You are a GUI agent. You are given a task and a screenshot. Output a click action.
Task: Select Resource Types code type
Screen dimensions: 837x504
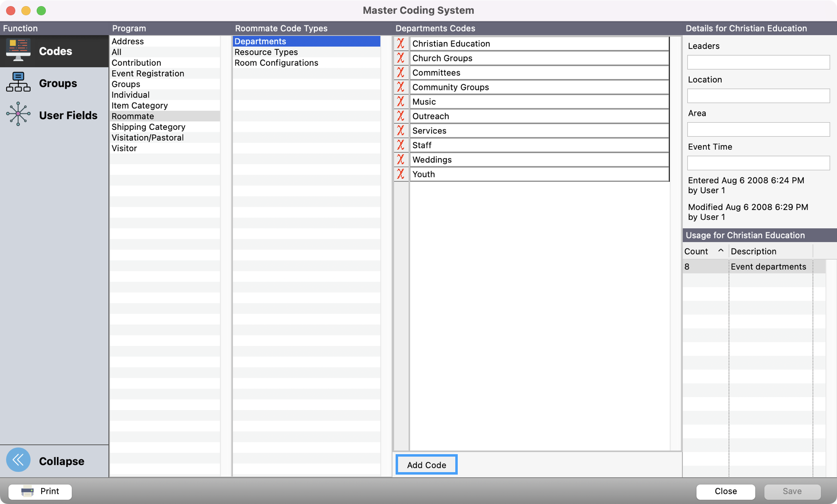pos(266,52)
